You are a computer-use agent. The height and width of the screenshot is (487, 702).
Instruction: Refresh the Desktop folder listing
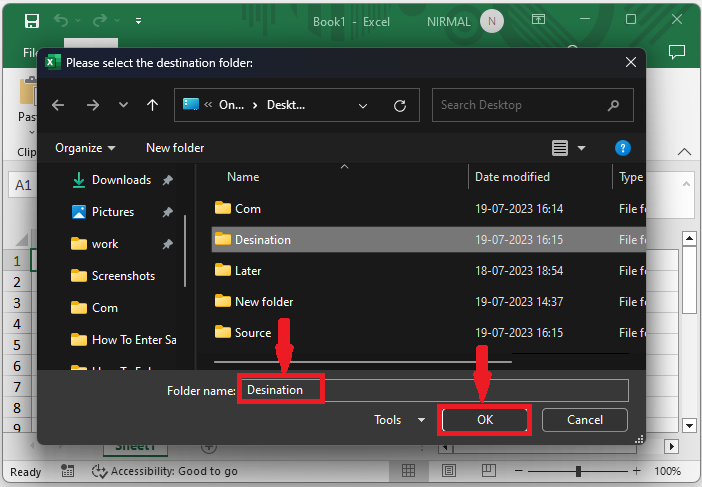click(400, 105)
